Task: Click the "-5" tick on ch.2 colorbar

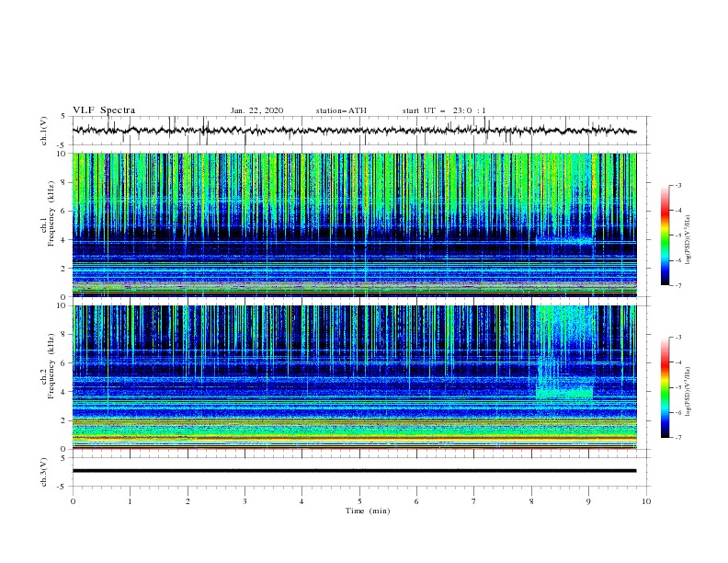Action: tap(677, 387)
